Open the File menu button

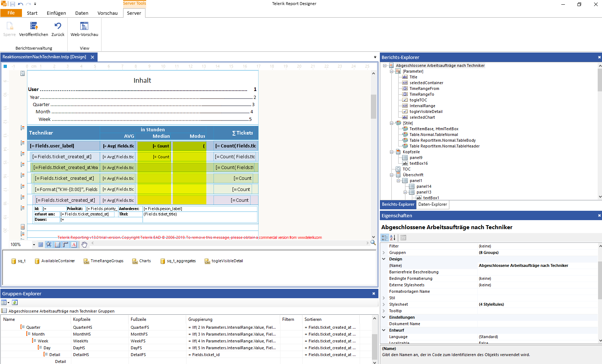pos(11,13)
